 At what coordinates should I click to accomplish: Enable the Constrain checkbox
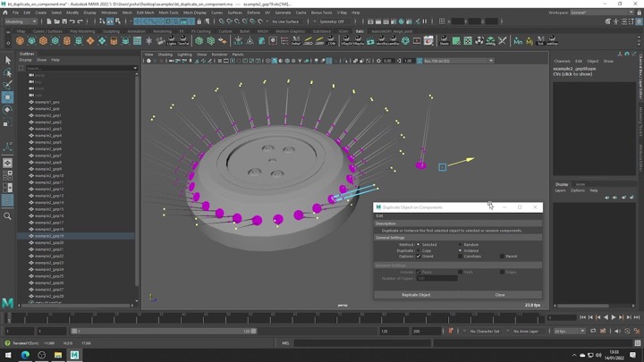pos(461,257)
